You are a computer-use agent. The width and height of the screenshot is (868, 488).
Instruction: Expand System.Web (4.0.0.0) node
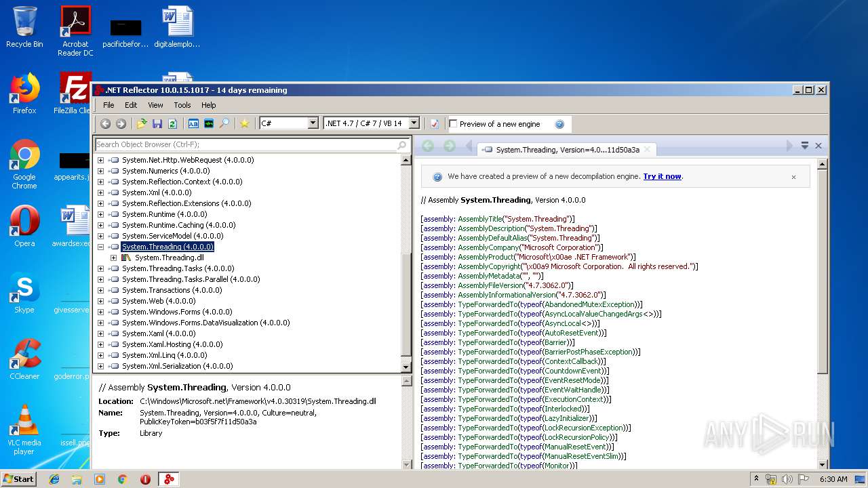[x=100, y=301]
